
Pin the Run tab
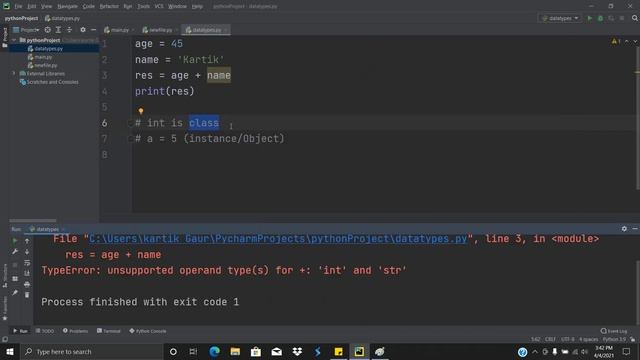tap(15, 293)
